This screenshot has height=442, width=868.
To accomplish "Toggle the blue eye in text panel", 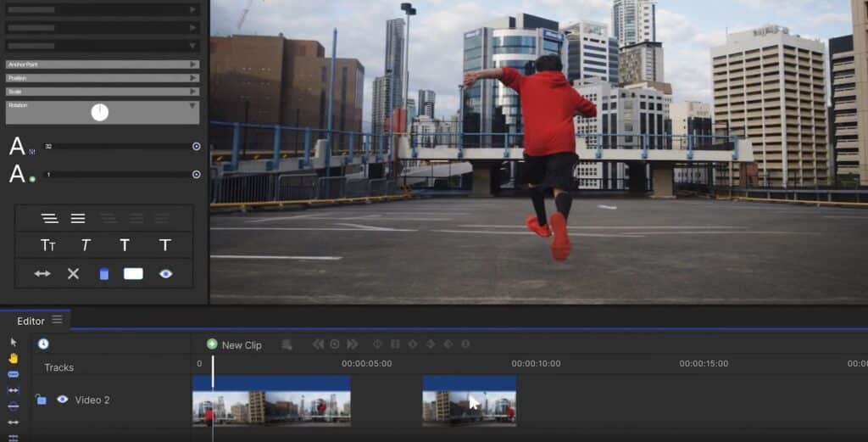I will (x=165, y=273).
